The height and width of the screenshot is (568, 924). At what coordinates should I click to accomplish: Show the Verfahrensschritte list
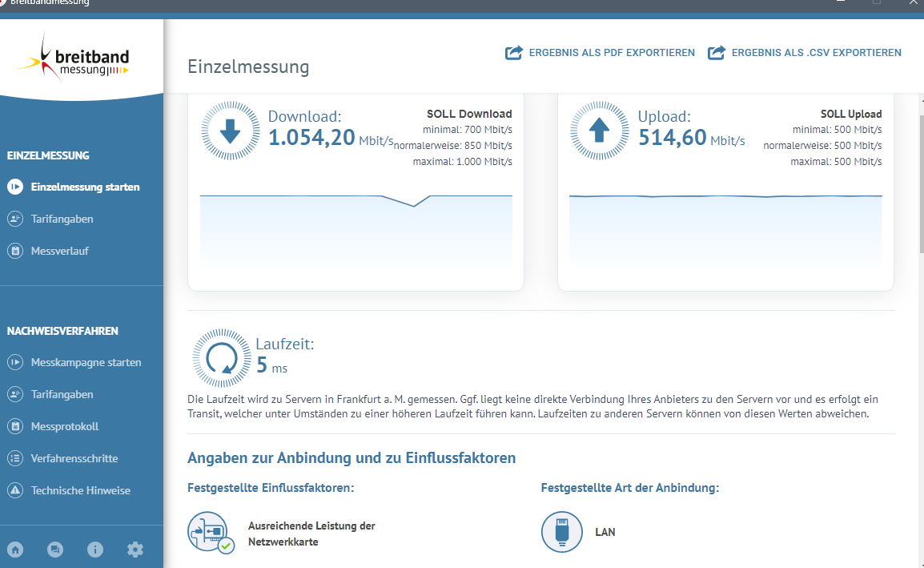point(74,458)
